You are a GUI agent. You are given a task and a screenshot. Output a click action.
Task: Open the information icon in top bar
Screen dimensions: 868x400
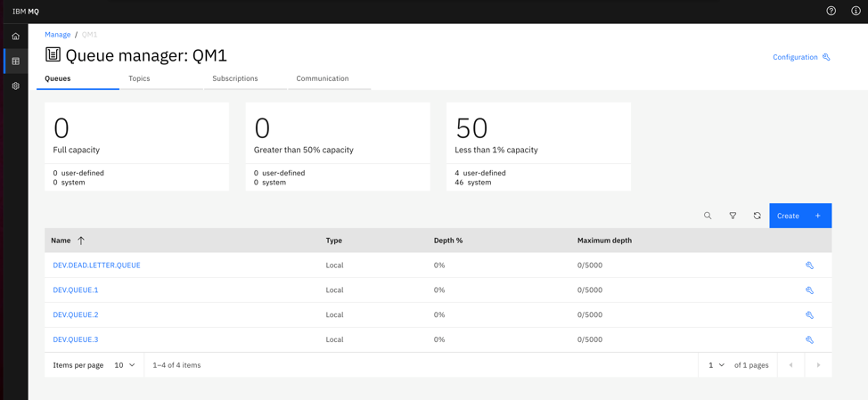856,12
